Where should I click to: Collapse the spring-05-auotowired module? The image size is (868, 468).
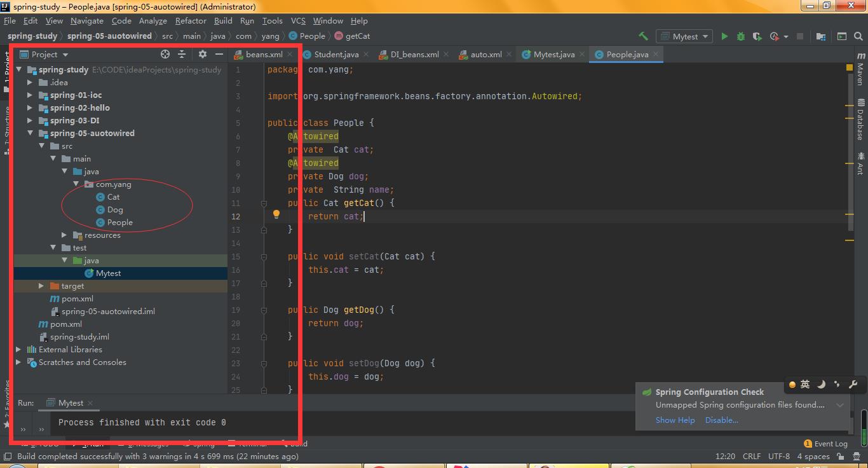(x=29, y=134)
